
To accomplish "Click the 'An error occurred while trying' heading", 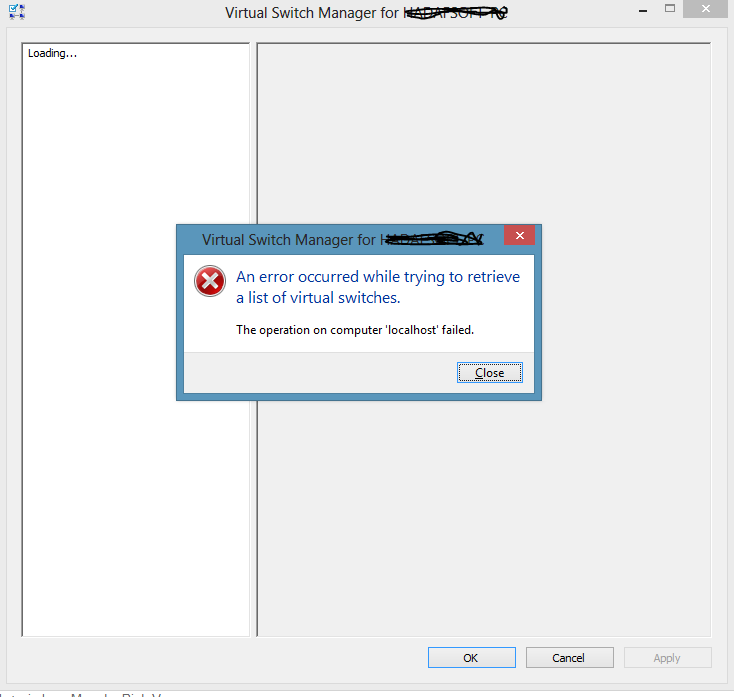I will pos(378,287).
